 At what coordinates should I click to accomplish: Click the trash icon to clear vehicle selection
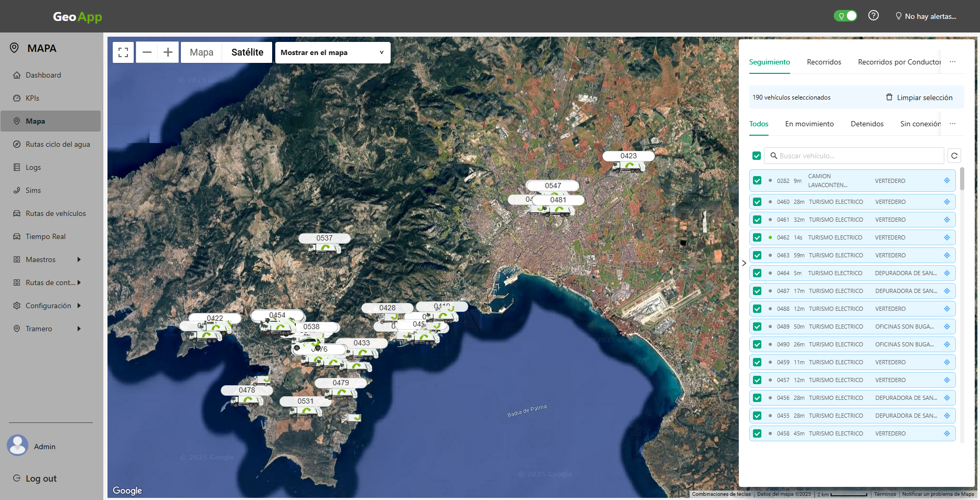(889, 97)
